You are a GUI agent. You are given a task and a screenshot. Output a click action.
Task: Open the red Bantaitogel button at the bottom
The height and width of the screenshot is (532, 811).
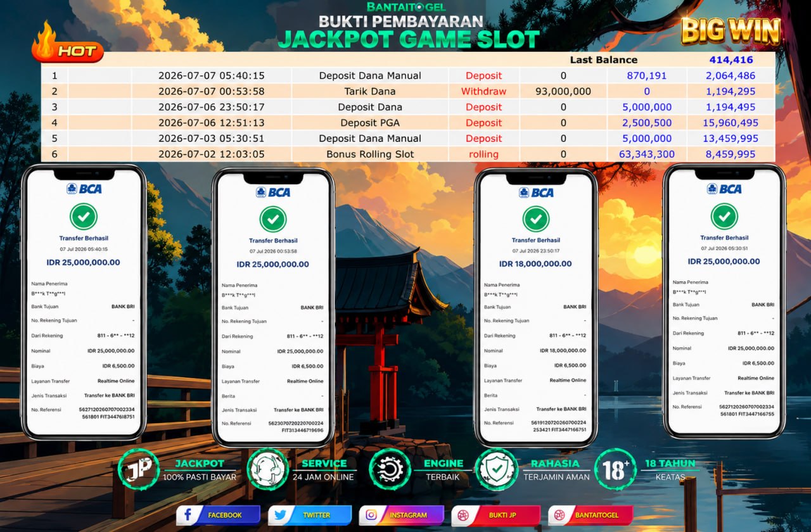click(x=591, y=515)
